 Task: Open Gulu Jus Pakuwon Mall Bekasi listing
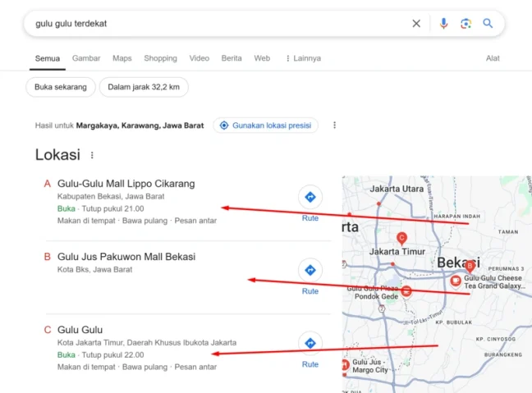pyautogui.click(x=126, y=257)
